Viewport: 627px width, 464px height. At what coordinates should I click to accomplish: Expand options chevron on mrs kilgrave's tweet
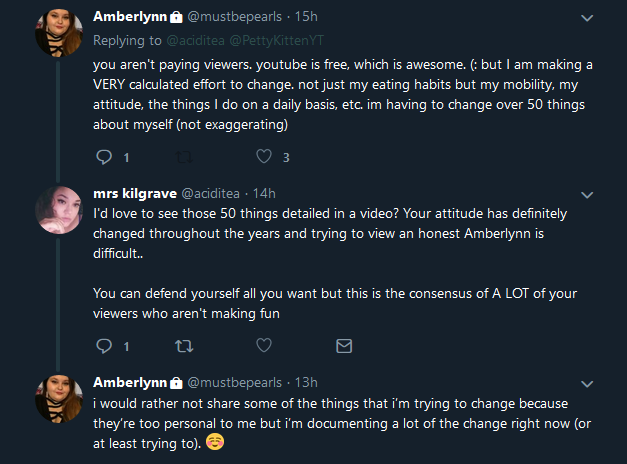[587, 195]
